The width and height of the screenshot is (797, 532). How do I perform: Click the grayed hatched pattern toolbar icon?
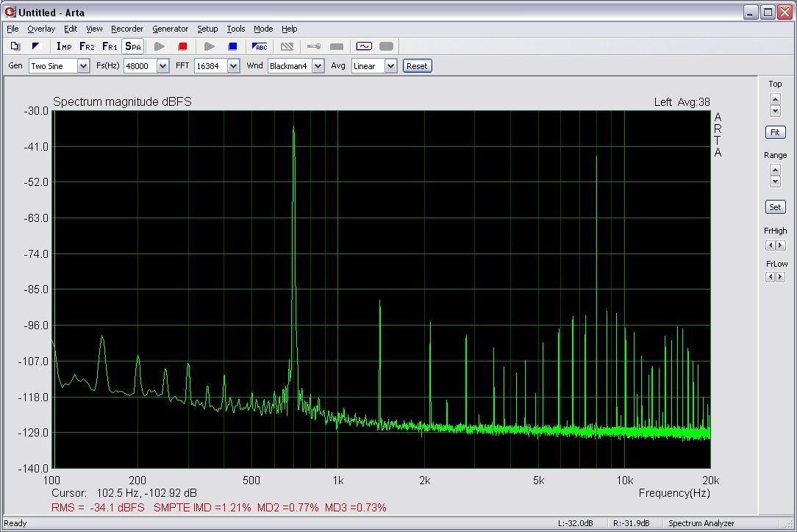pyautogui.click(x=287, y=46)
